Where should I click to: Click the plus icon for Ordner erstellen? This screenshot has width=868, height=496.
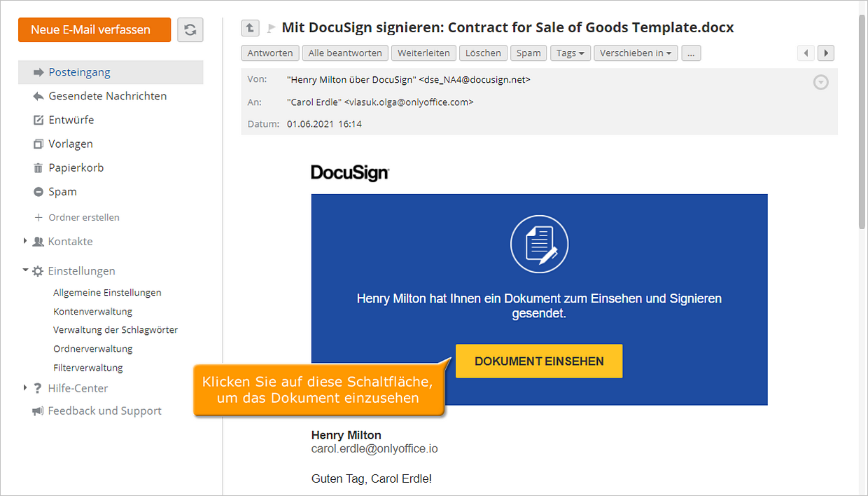38,217
